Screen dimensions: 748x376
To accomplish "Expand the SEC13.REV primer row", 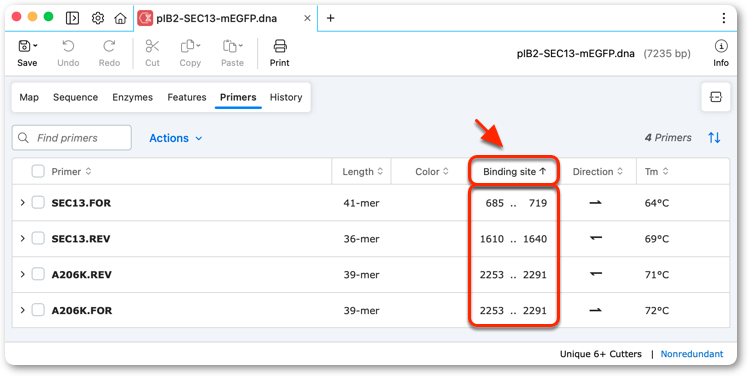I will pos(22,238).
